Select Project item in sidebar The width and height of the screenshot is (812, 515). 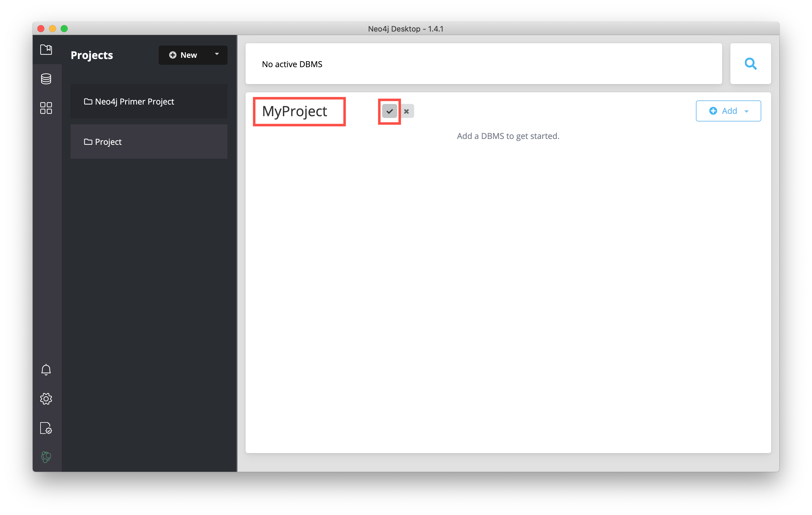(149, 141)
